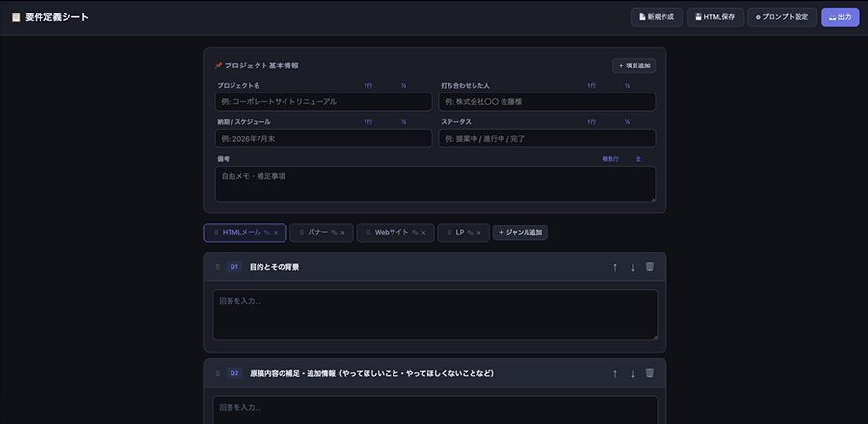Focus the プロジェクト名 input field
868x424 pixels.
click(x=323, y=102)
